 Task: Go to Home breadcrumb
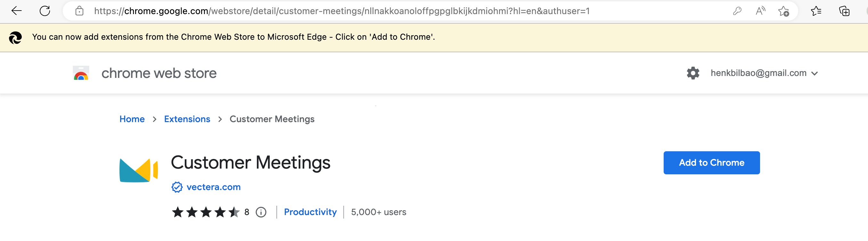(x=132, y=119)
